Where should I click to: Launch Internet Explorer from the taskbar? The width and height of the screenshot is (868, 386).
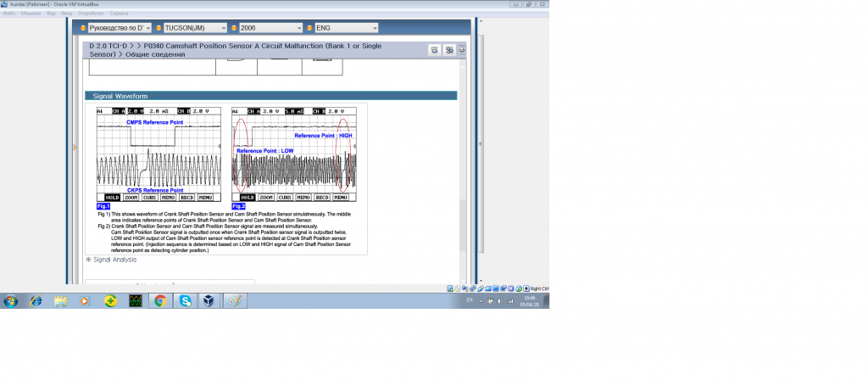[x=36, y=300]
